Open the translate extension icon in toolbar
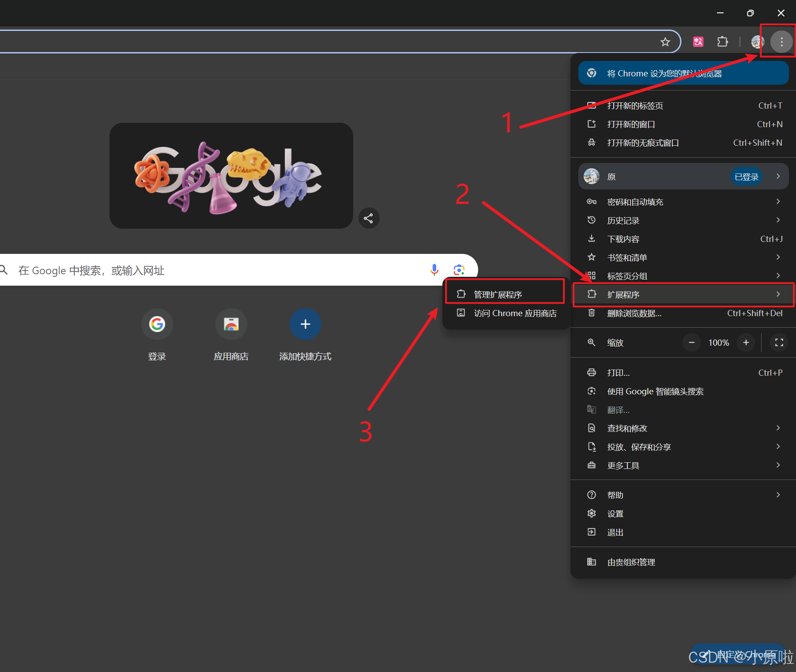The height and width of the screenshot is (672, 796). pos(698,42)
